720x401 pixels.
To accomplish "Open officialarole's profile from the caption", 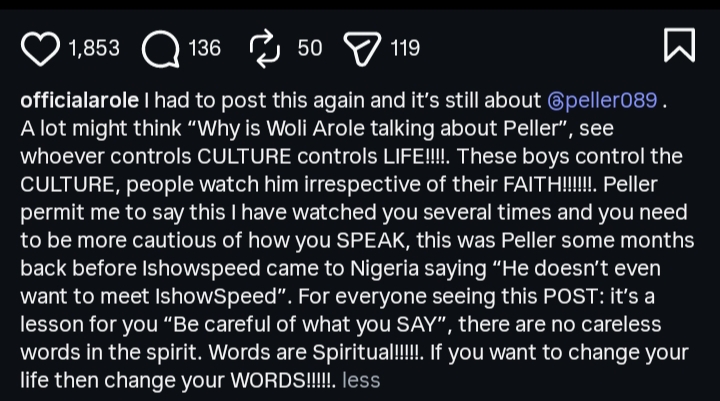I will pyautogui.click(x=80, y=102).
